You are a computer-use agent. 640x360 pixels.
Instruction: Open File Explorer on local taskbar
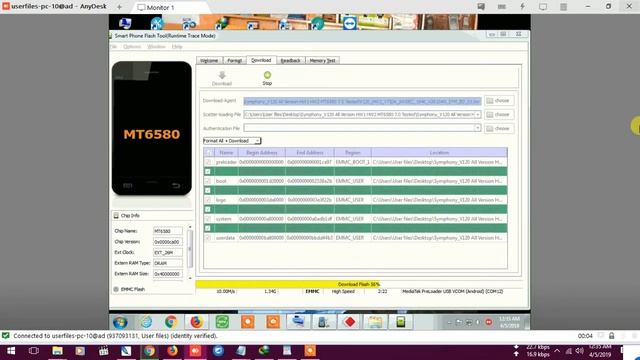57,351
